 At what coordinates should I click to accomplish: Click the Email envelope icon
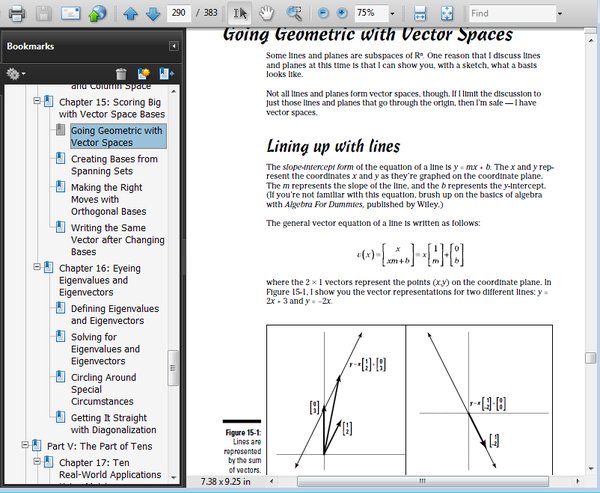pos(71,14)
